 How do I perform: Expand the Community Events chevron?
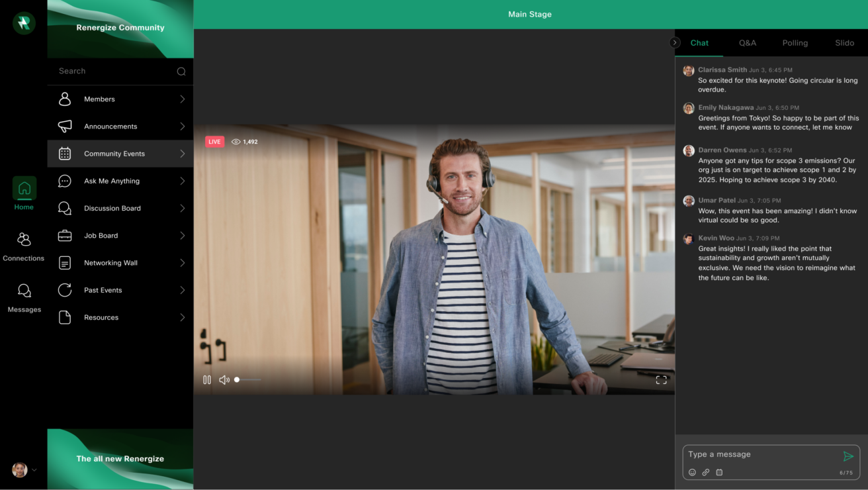[x=182, y=154]
